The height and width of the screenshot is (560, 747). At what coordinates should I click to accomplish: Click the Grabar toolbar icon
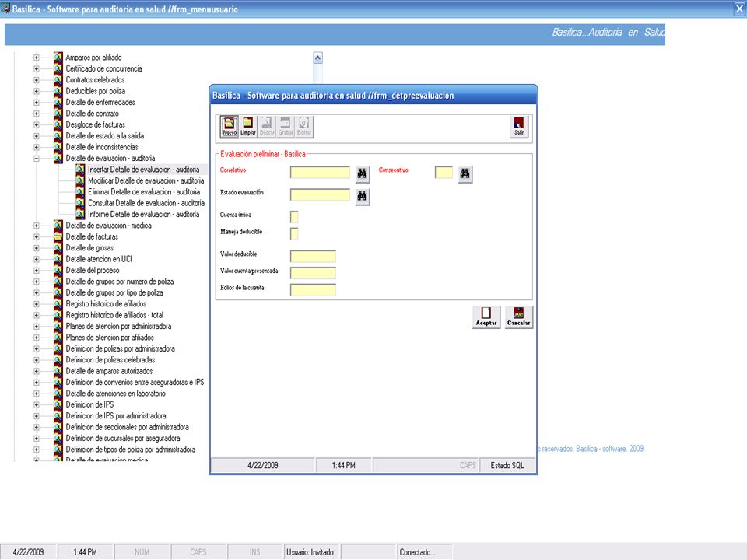[x=286, y=127]
